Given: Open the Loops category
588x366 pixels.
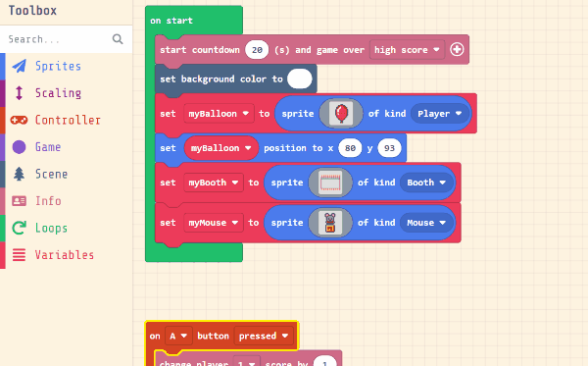Looking at the screenshot, I should (66, 229).
